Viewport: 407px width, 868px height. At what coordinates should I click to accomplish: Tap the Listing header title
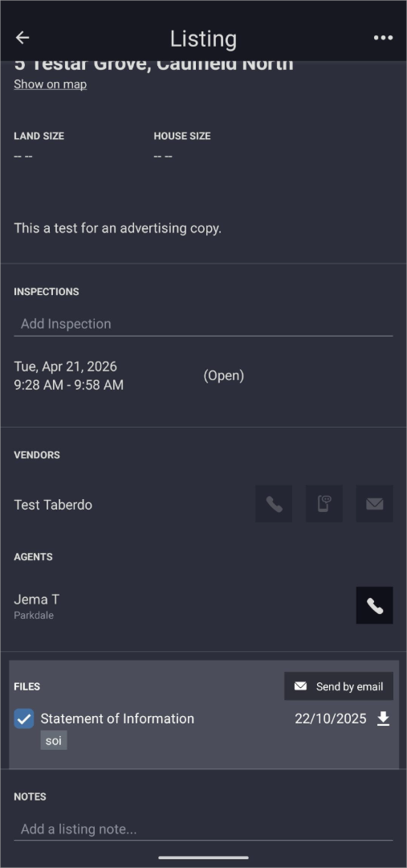[204, 39]
